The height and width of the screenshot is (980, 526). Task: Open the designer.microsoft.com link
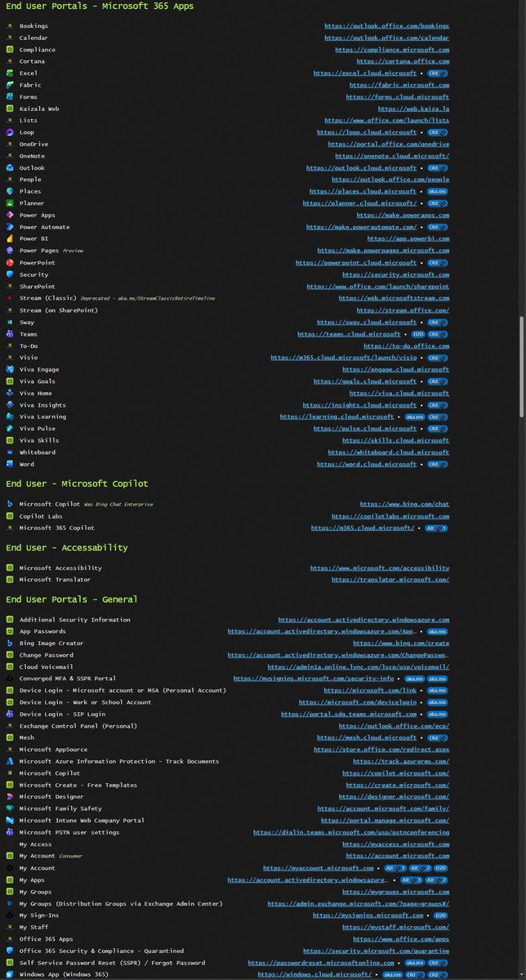point(394,796)
